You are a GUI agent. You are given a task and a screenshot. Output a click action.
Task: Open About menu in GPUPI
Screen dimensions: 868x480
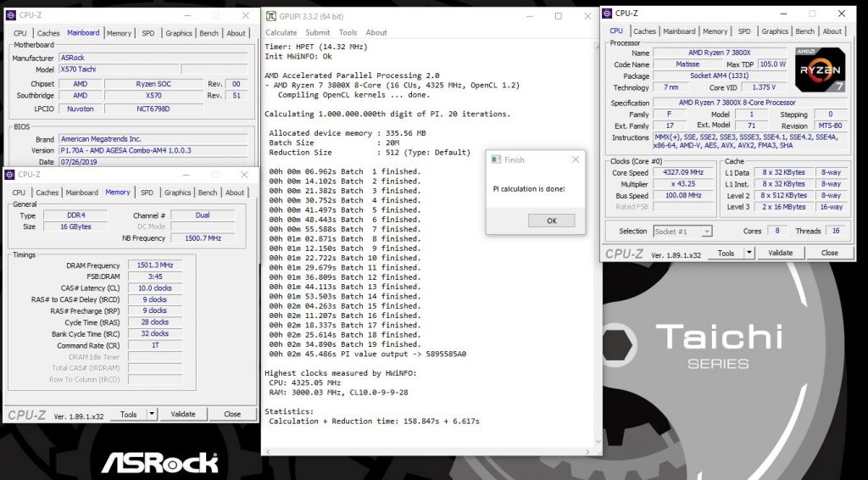[x=376, y=33]
